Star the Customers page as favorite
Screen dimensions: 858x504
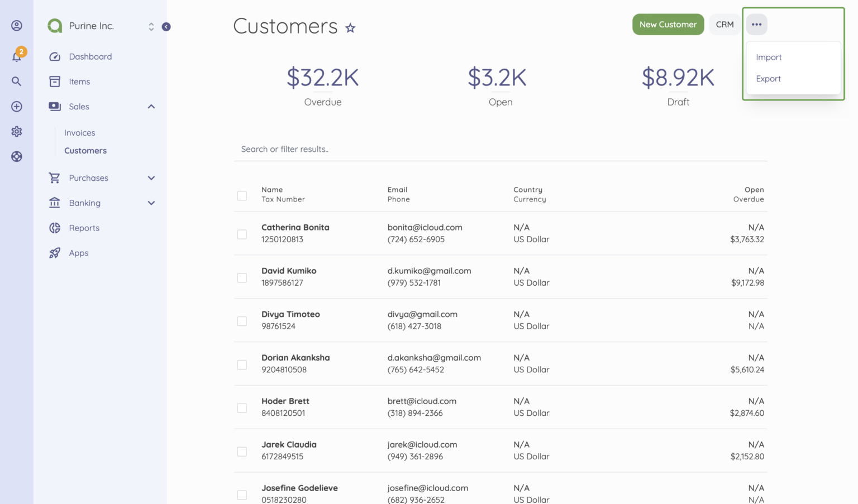pyautogui.click(x=350, y=28)
